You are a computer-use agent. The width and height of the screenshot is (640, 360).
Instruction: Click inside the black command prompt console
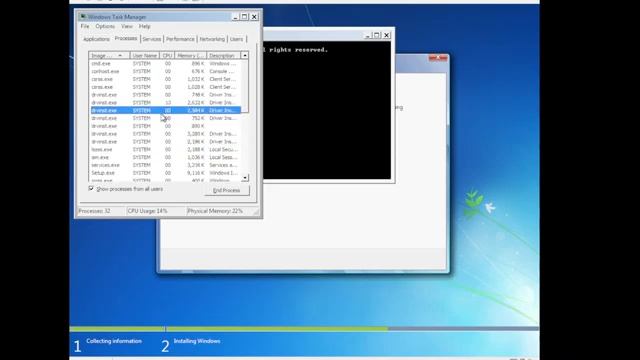point(327,110)
